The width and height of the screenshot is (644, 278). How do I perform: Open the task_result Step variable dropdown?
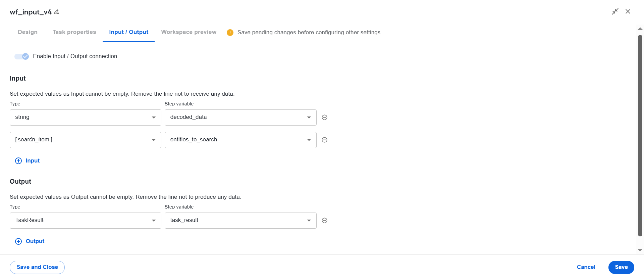[240, 221]
